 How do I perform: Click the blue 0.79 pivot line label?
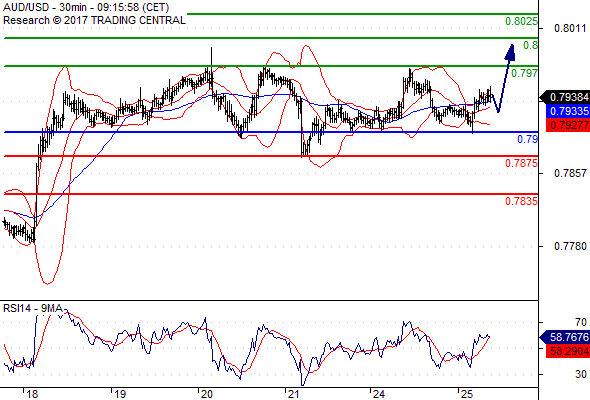point(528,139)
